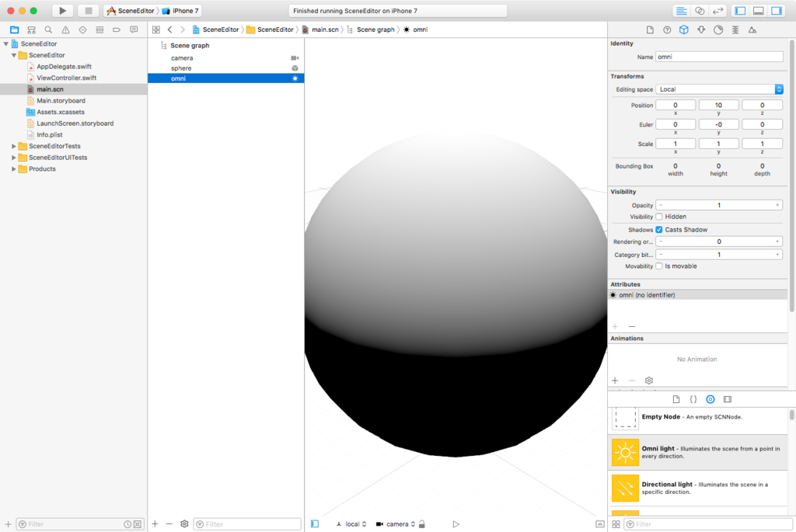Switch to Version editor
The width and height of the screenshot is (796, 532).
pyautogui.click(x=717, y=11)
